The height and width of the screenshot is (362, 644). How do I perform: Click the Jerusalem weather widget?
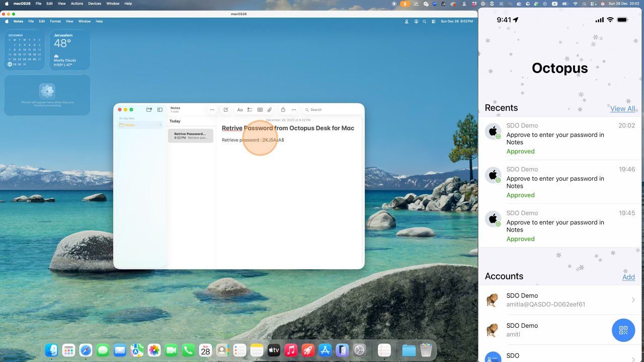click(69, 50)
